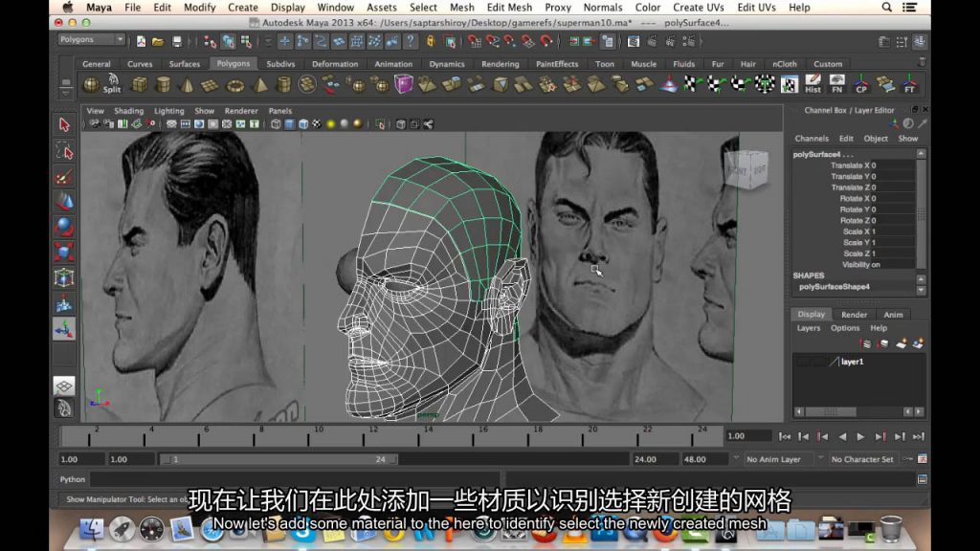Viewport: 980px width, 551px height.
Task: Click Channels in the Channel Box
Action: click(812, 139)
